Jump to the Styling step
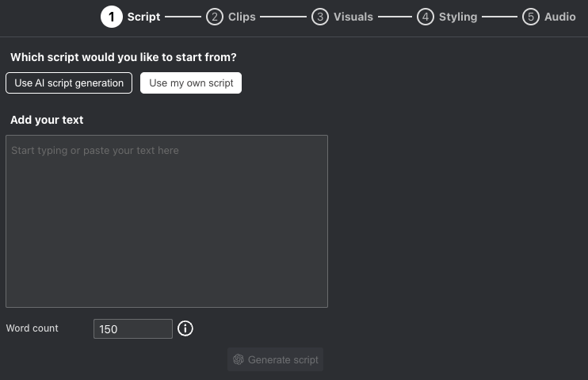This screenshot has width=588, height=380. click(458, 17)
